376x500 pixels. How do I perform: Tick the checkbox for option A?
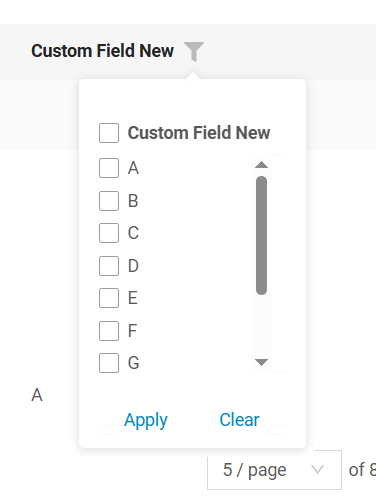click(109, 168)
